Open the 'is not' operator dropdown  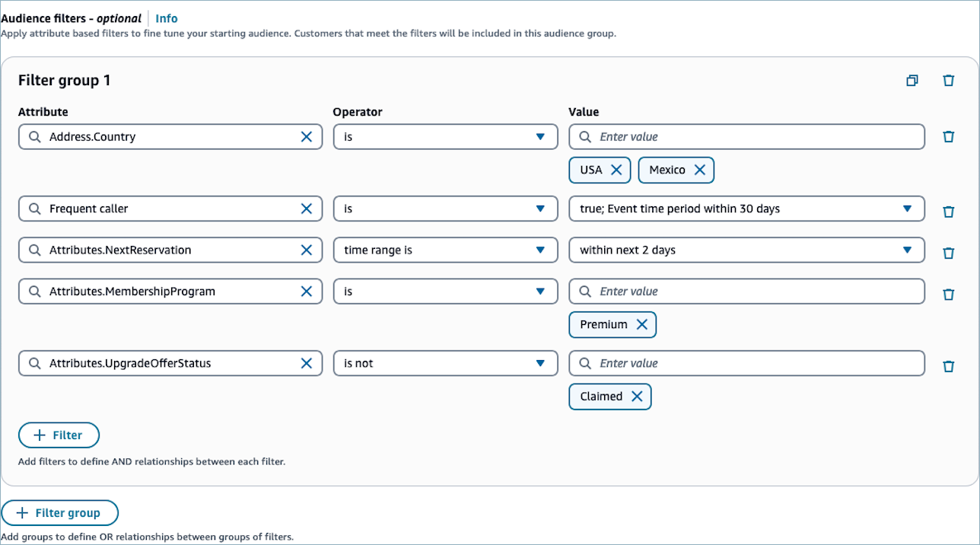pos(445,363)
